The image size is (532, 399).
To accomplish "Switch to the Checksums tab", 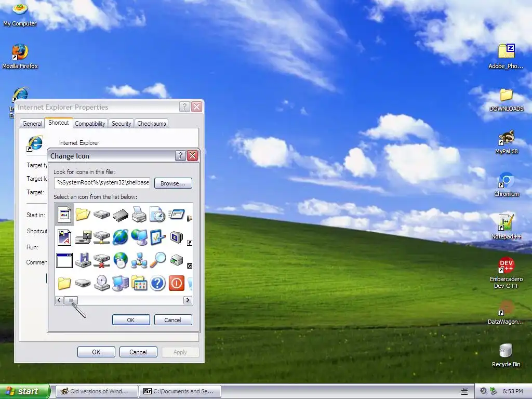I will coord(151,124).
